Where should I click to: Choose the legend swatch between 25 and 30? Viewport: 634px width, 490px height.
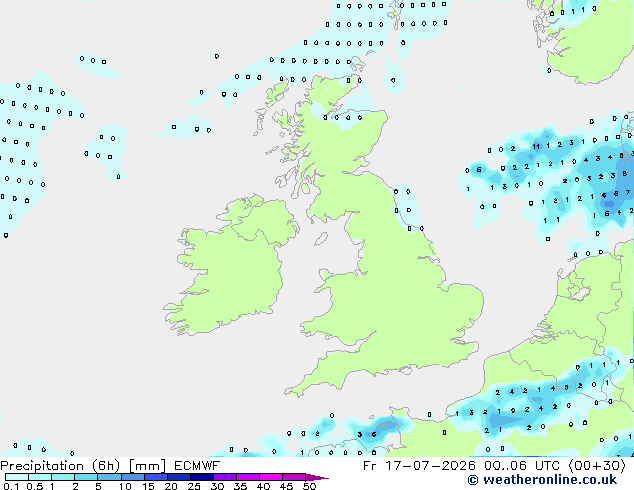coord(202,477)
